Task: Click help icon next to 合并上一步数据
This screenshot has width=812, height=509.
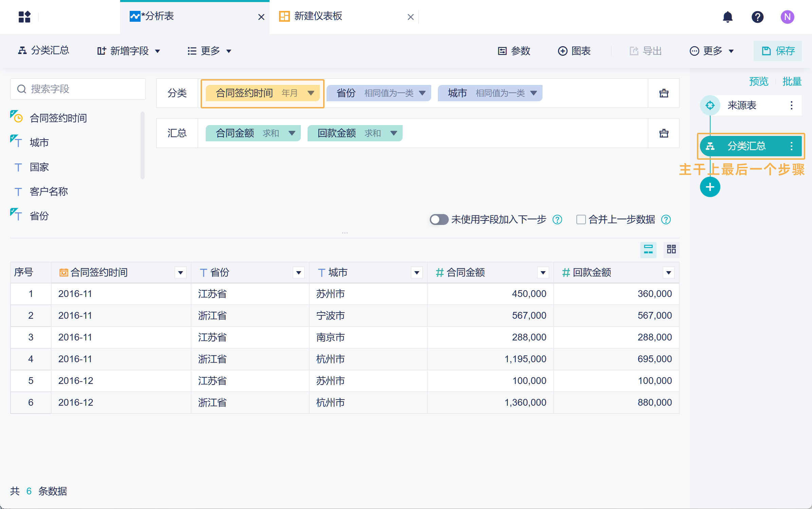Action: click(x=666, y=220)
